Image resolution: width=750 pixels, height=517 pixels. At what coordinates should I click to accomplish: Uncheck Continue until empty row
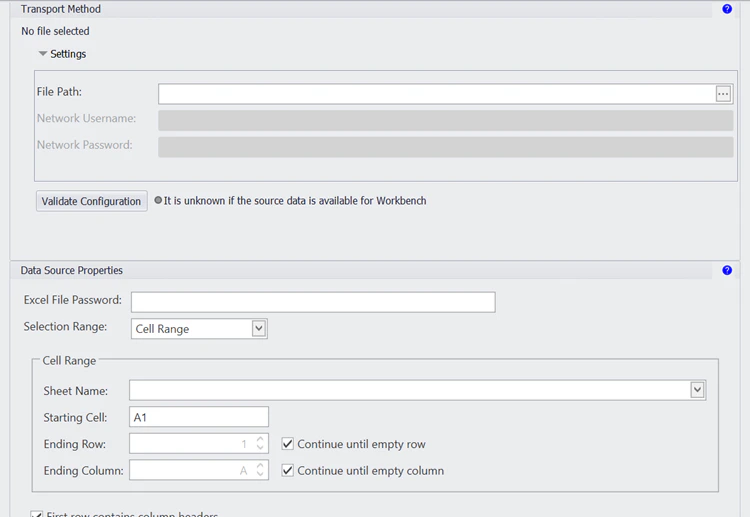(x=287, y=444)
